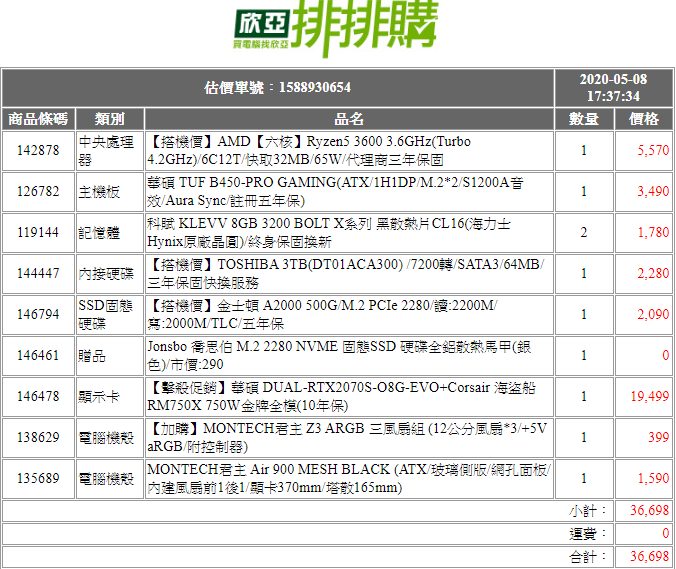The height and width of the screenshot is (569, 676).
Task: Click the 合計 label
Action: pyautogui.click(x=588, y=557)
